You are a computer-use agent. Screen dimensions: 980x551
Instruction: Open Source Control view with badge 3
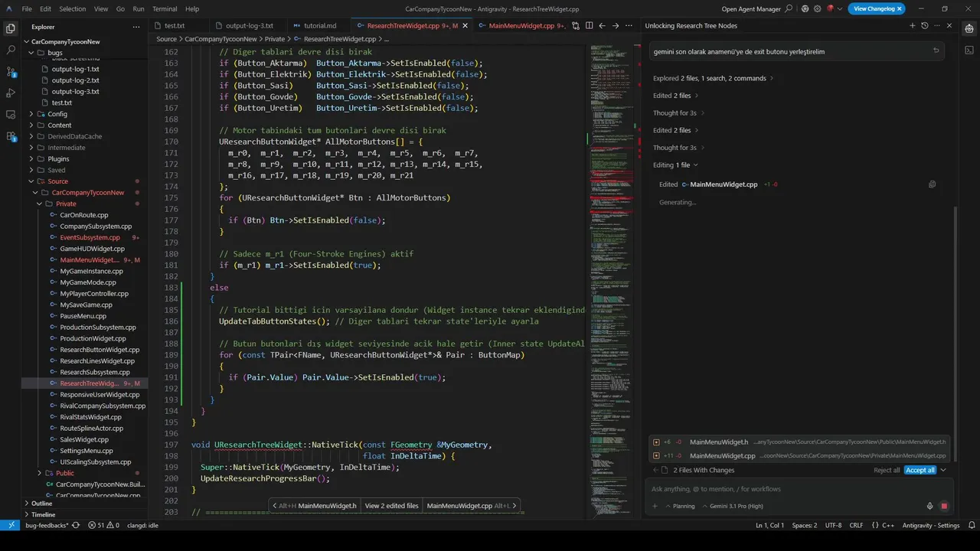(11, 71)
